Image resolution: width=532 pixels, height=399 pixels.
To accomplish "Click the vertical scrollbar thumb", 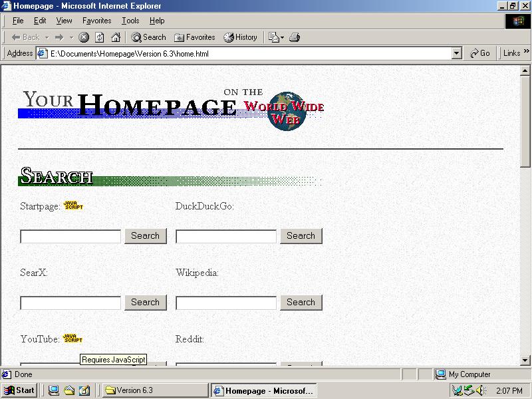I will click(525, 121).
